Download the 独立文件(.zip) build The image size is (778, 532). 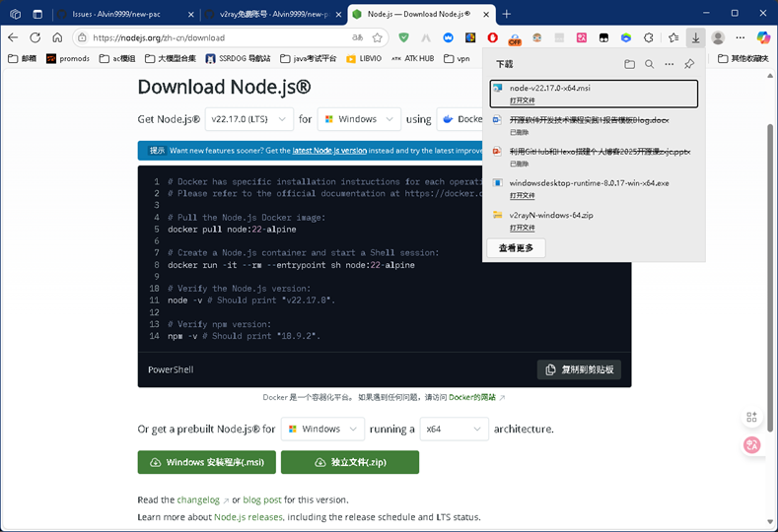[x=350, y=462]
